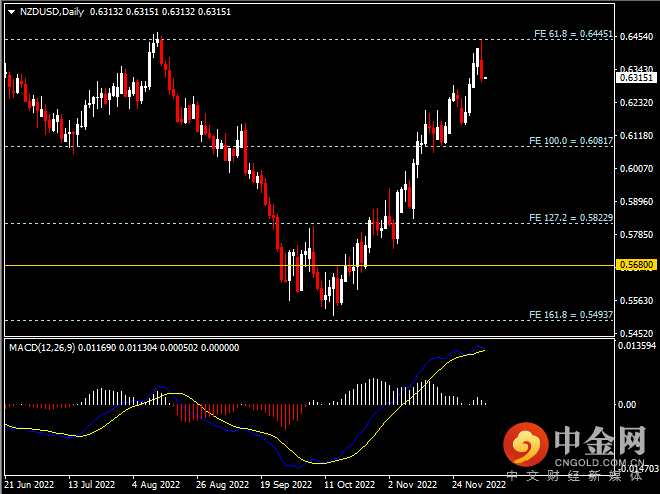This screenshot has width=660, height=494.
Task: Select the FE 100.0 = 0.60817 label
Action: pos(571,141)
